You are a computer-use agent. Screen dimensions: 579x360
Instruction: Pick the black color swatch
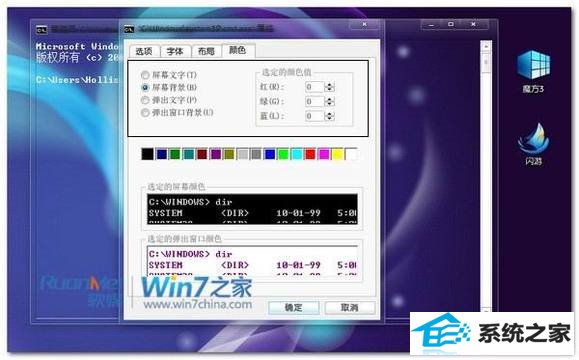point(148,154)
